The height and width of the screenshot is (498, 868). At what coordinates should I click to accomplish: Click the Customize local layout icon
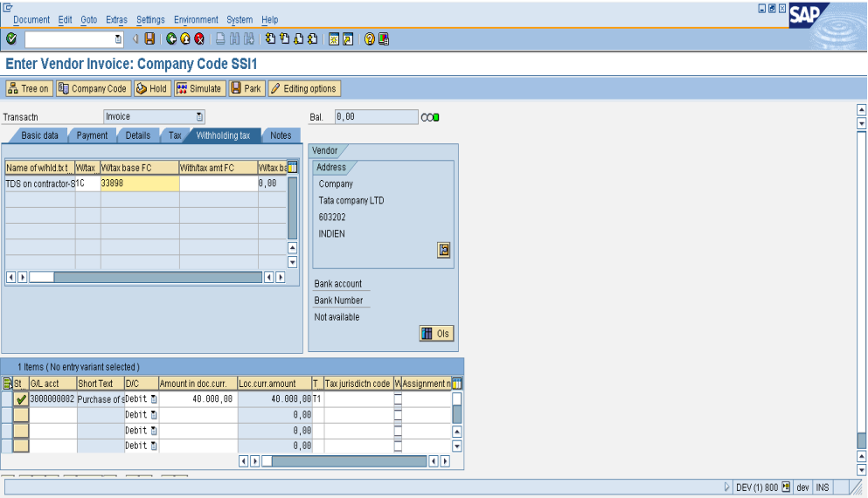(383, 39)
